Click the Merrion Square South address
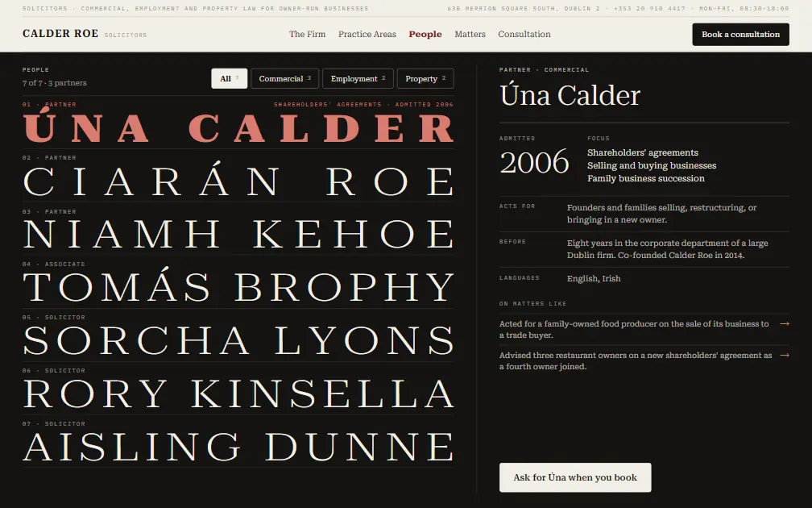Image resolution: width=812 pixels, height=508 pixels. point(524,8)
